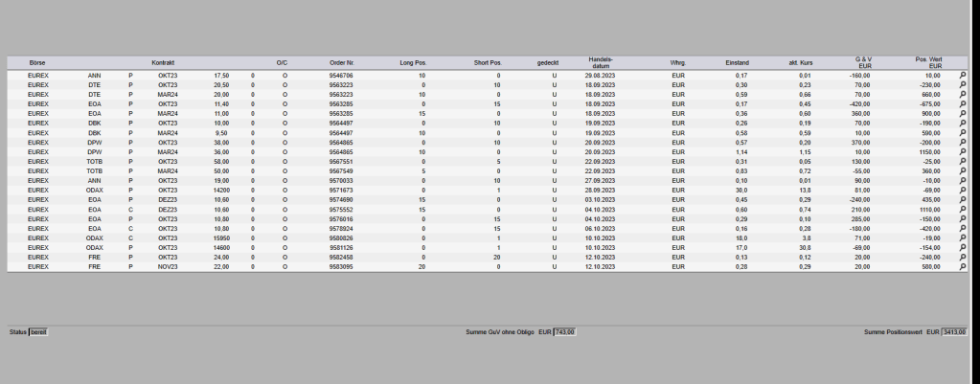Open magnifier on EOA DEZ23 put row
The height and width of the screenshot is (384, 980).
click(x=962, y=199)
